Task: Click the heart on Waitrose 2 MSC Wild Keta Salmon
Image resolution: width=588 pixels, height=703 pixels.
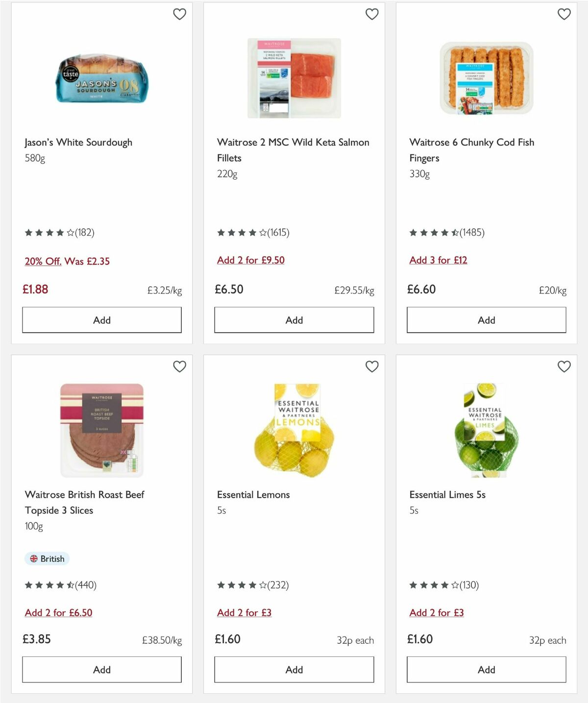Action: (x=372, y=14)
